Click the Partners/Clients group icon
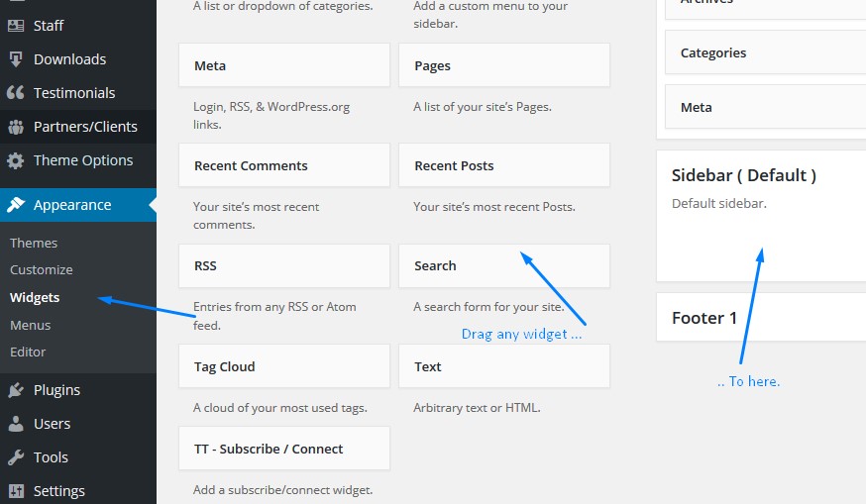866x504 pixels. tap(16, 127)
